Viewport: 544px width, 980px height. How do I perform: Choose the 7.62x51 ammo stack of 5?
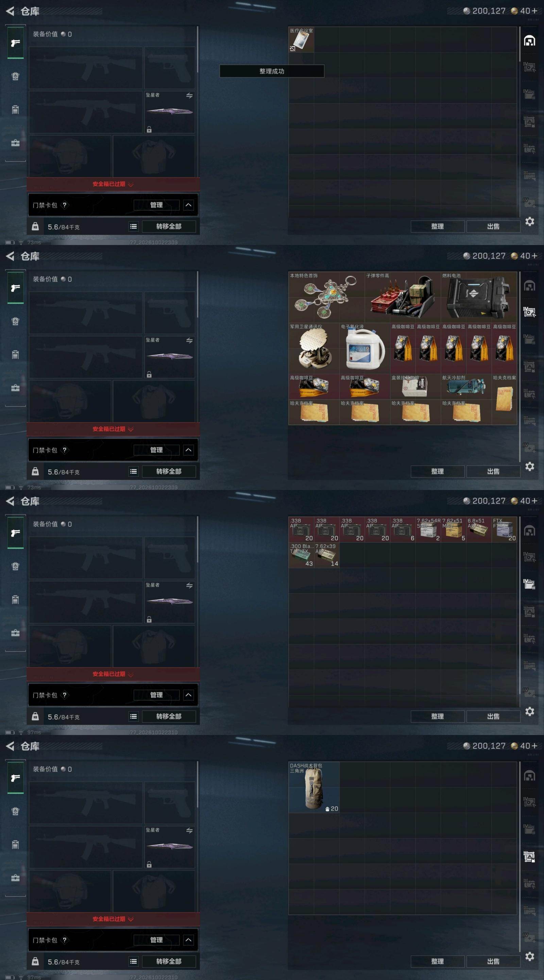tap(454, 529)
